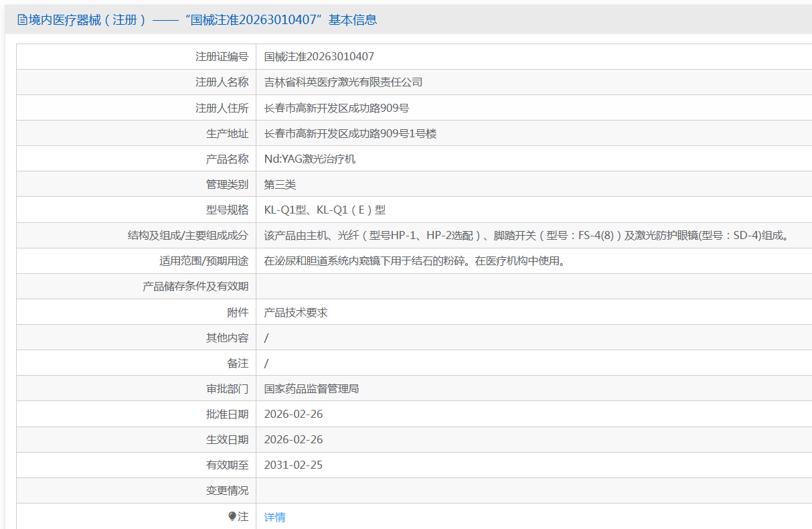Select expiry date 2031-02-25
Viewport: 812px width, 529px height.
point(293,465)
